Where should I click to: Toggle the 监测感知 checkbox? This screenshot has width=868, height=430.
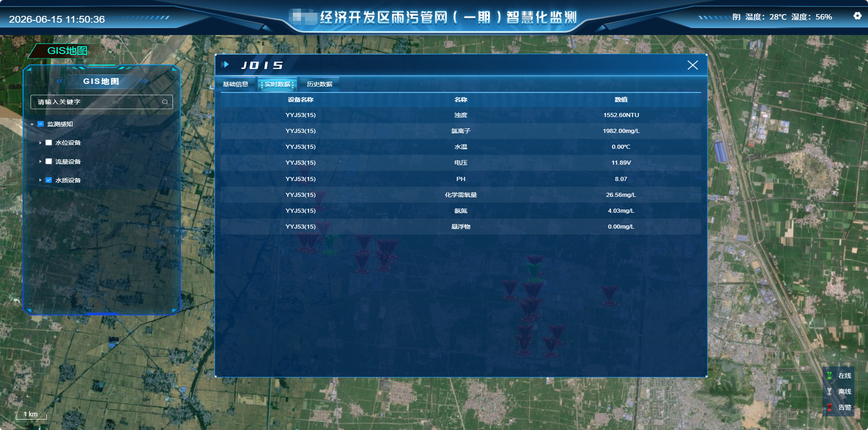point(40,124)
